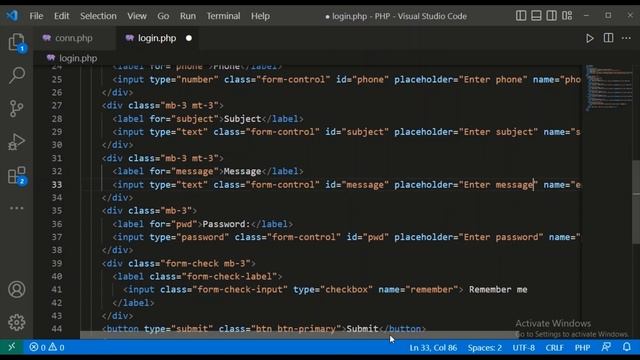
Task: Split the editor right
Action: tap(608, 38)
